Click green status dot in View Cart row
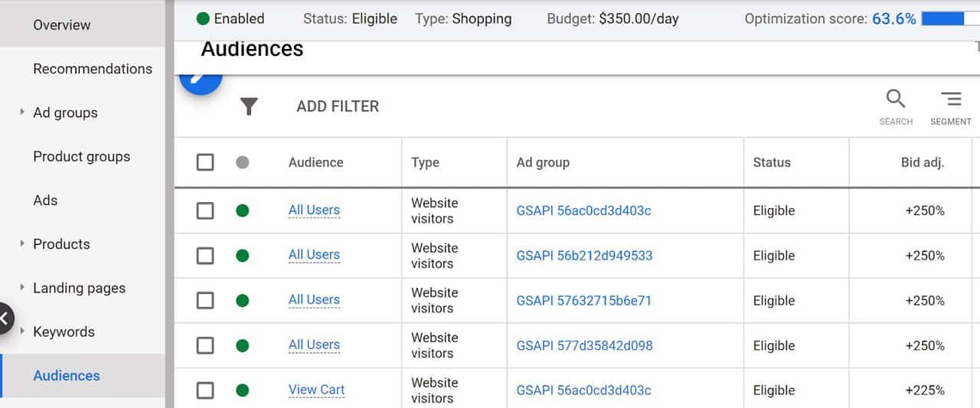The width and height of the screenshot is (980, 408). (243, 390)
